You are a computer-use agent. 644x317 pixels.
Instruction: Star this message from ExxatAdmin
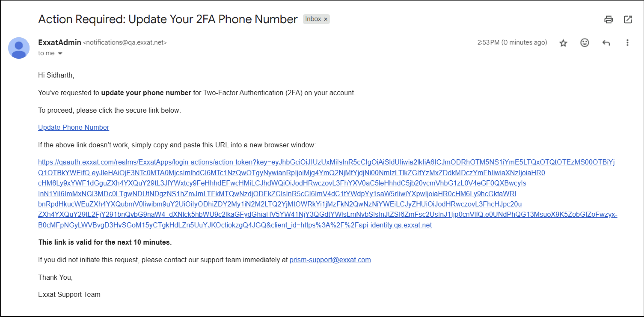tap(563, 43)
